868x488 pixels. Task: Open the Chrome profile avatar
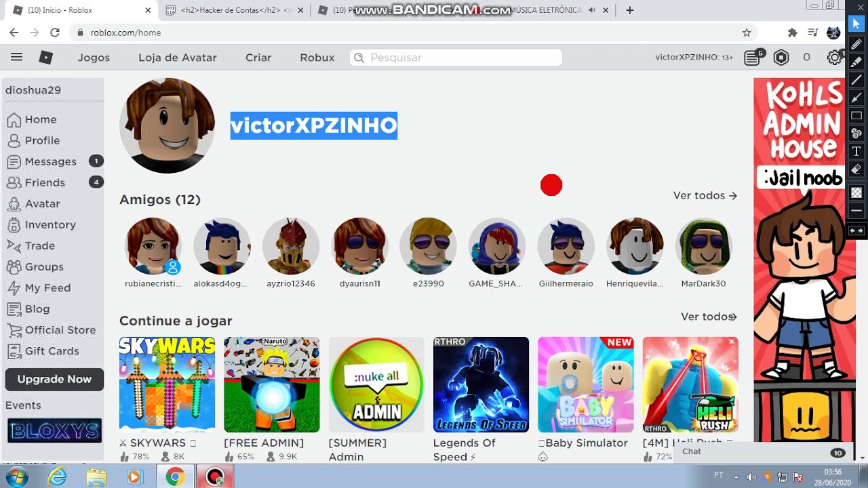pos(833,33)
